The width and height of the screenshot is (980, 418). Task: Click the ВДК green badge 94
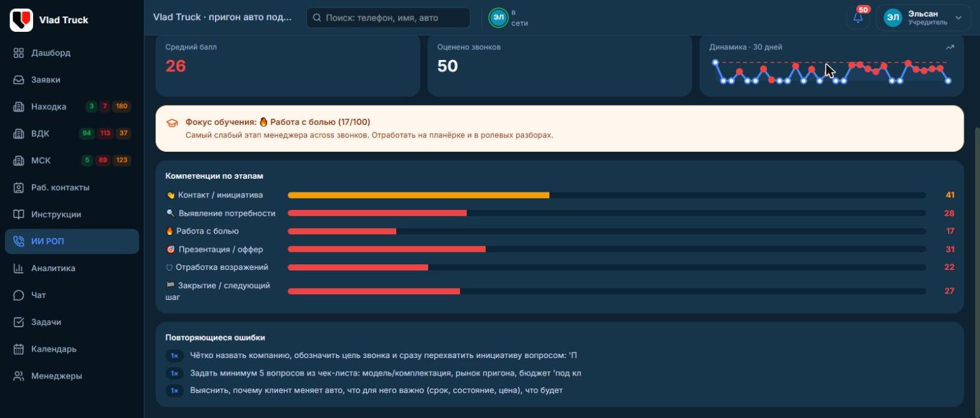tap(87, 134)
